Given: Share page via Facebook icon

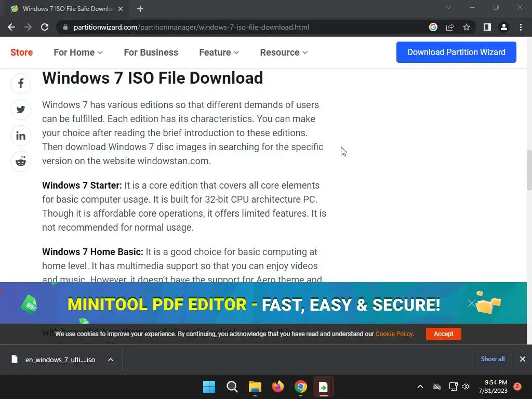Looking at the screenshot, I should (x=21, y=84).
